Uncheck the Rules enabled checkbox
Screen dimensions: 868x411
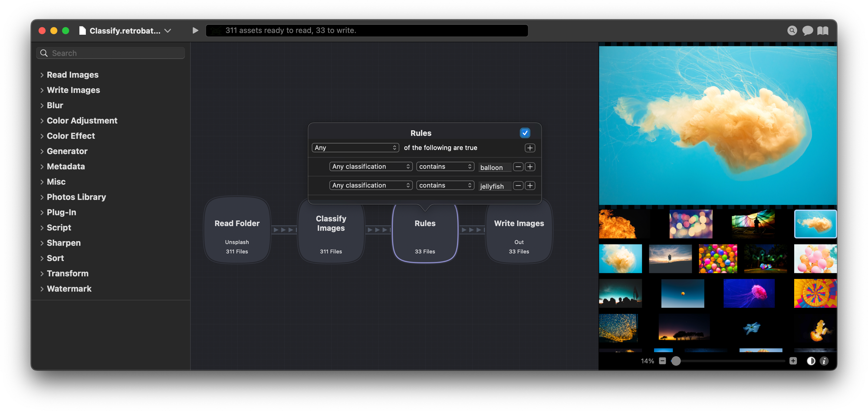tap(525, 133)
